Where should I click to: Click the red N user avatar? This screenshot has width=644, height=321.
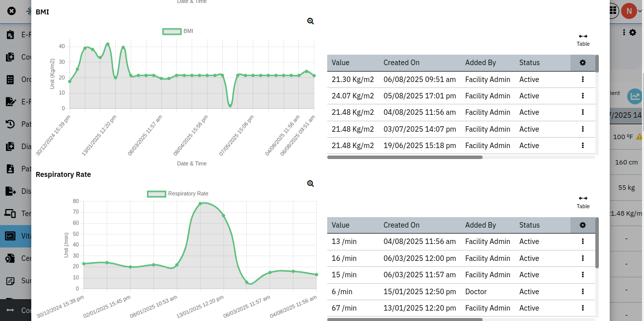pos(629,10)
